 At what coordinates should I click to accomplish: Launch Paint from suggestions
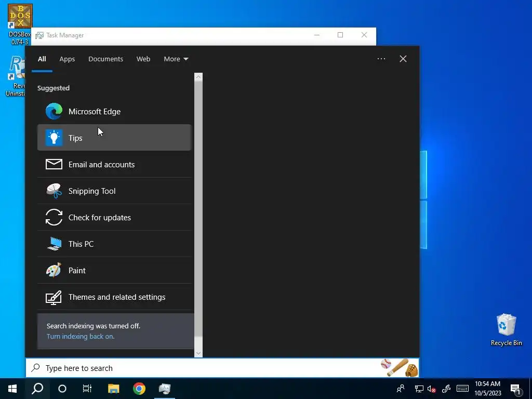(x=114, y=270)
